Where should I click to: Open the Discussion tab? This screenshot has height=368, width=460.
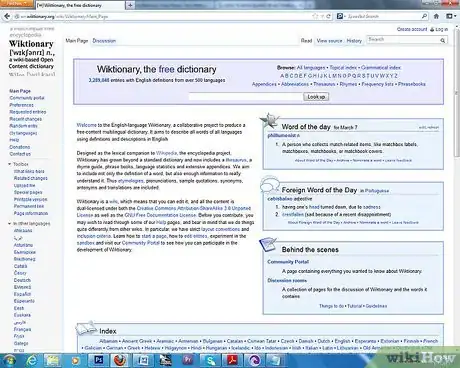[104, 41]
